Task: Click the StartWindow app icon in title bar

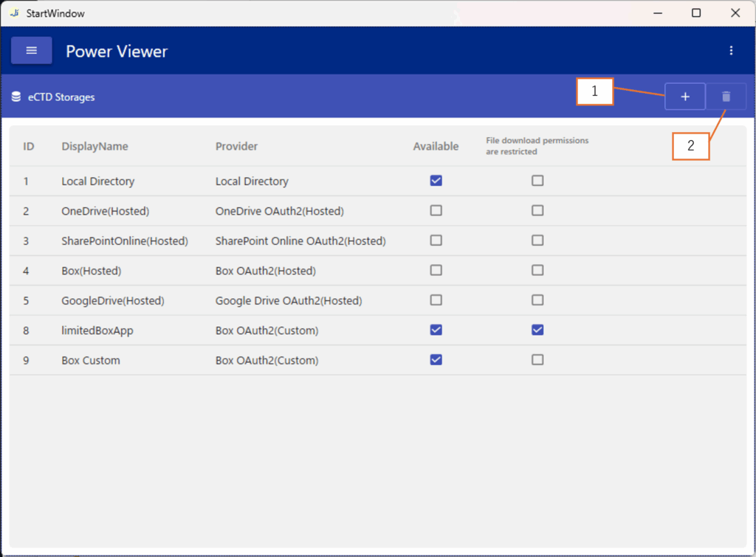Action: [14, 13]
